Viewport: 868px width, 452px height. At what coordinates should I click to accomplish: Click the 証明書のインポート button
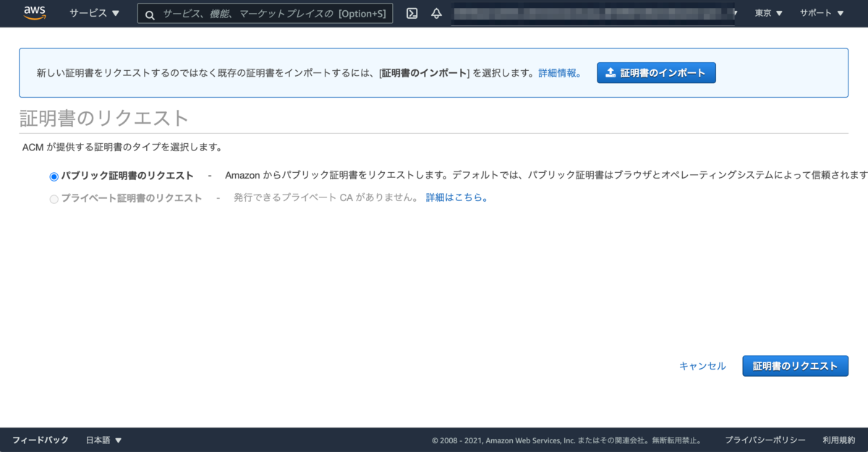[x=656, y=72]
